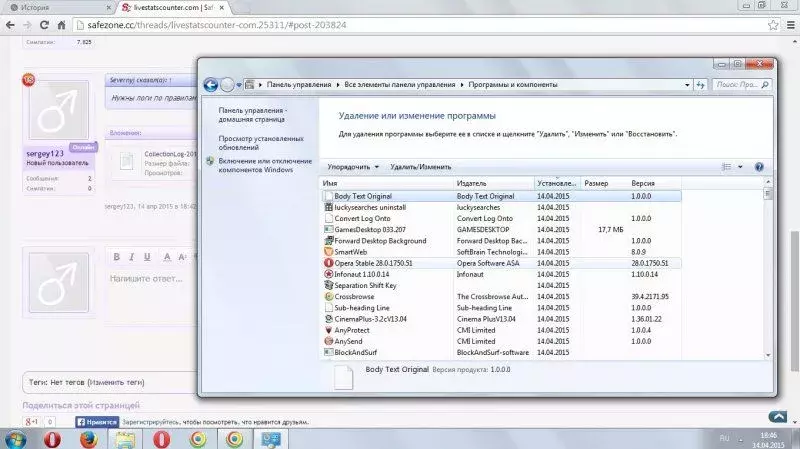Select the Forward Desktop Background row
The width and height of the screenshot is (800, 449).
pos(501,241)
